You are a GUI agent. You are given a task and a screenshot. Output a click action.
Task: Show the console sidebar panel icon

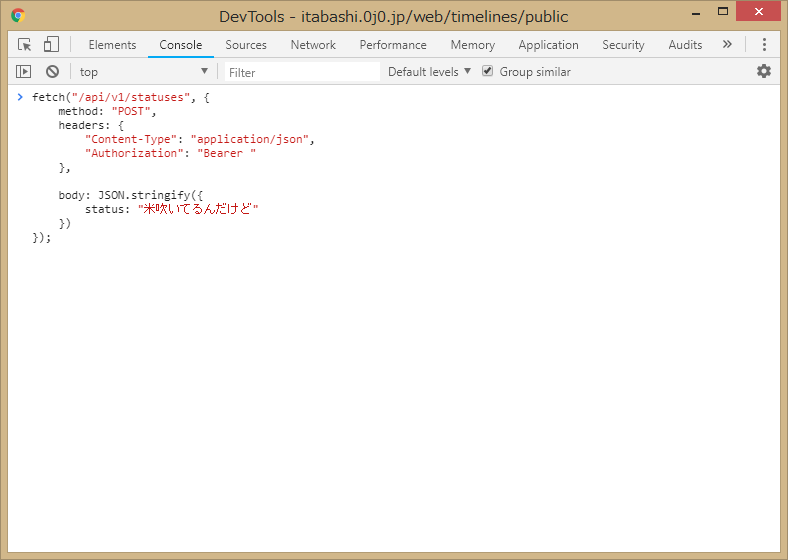coord(24,72)
